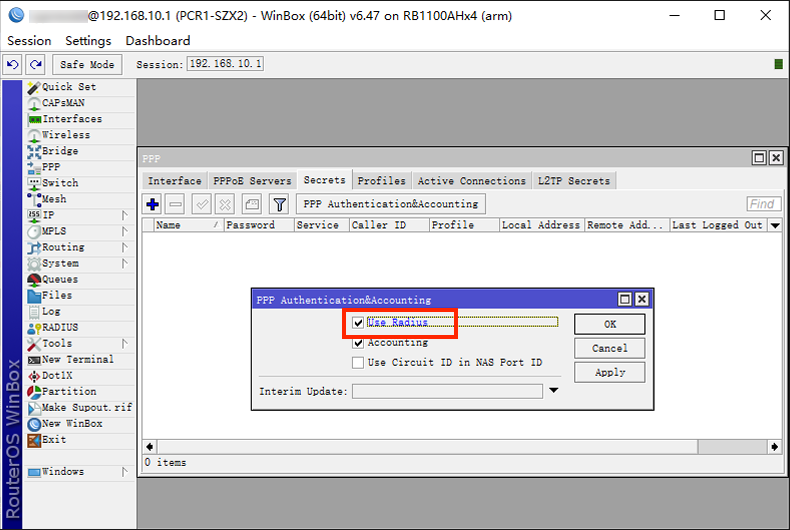This screenshot has width=790, height=530.
Task: Toggle the Accounting checkbox
Action: click(358, 343)
